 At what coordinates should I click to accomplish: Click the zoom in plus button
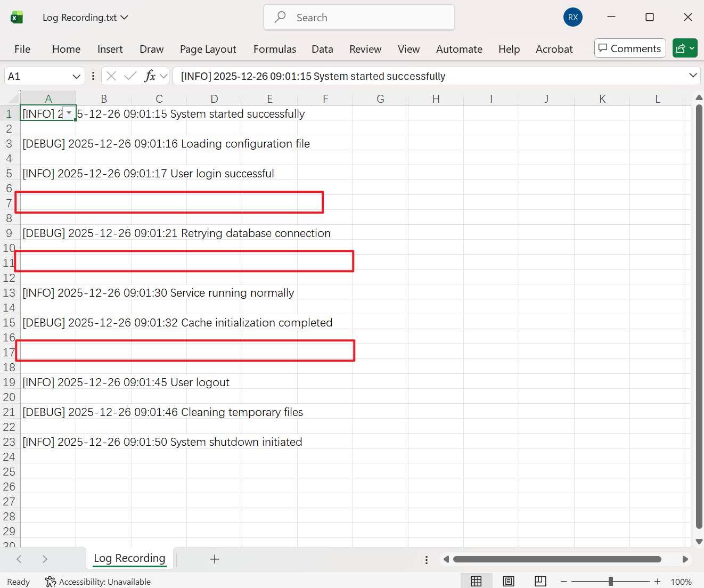[658, 581]
